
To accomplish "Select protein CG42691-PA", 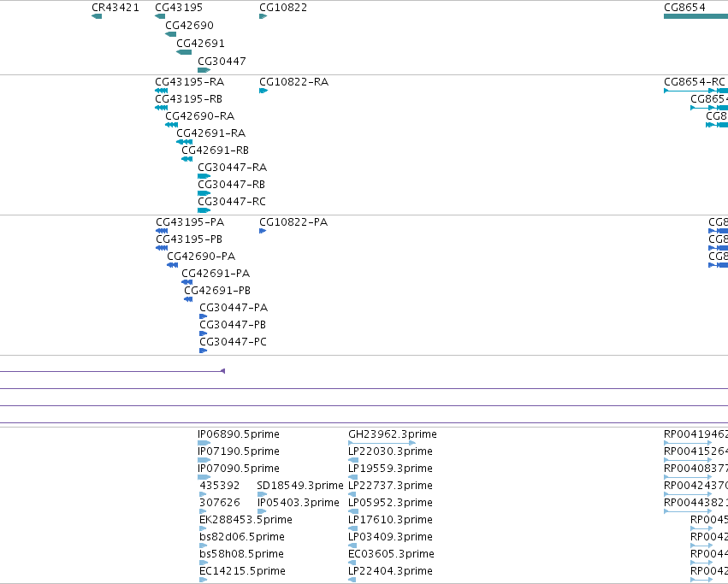I will coord(187,282).
